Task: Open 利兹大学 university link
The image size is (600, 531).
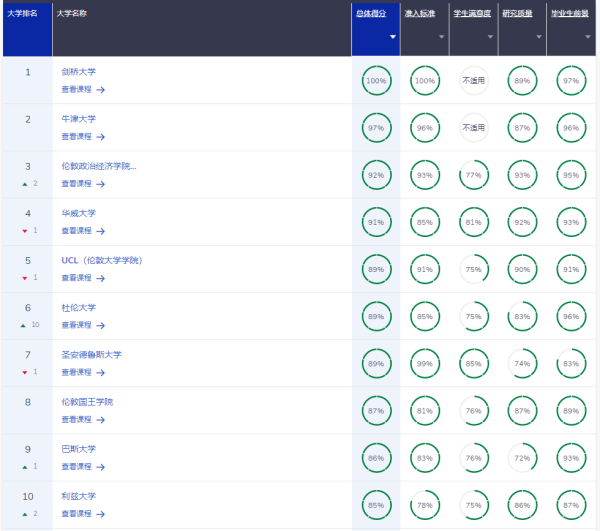Action: (78, 496)
